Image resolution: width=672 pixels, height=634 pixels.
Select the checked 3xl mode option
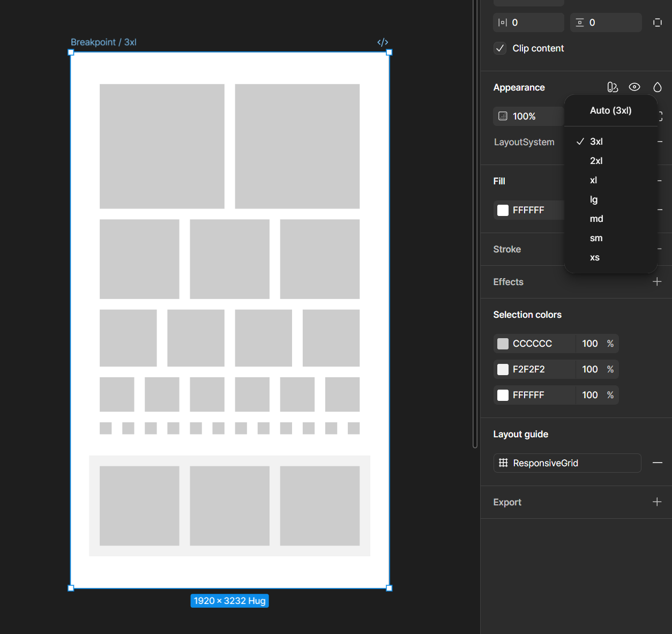click(x=596, y=141)
